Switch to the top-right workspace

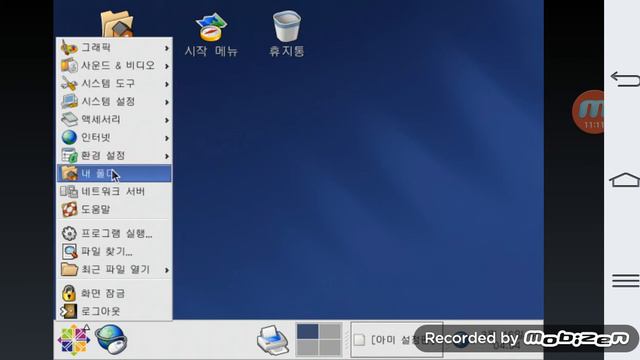[330, 331]
